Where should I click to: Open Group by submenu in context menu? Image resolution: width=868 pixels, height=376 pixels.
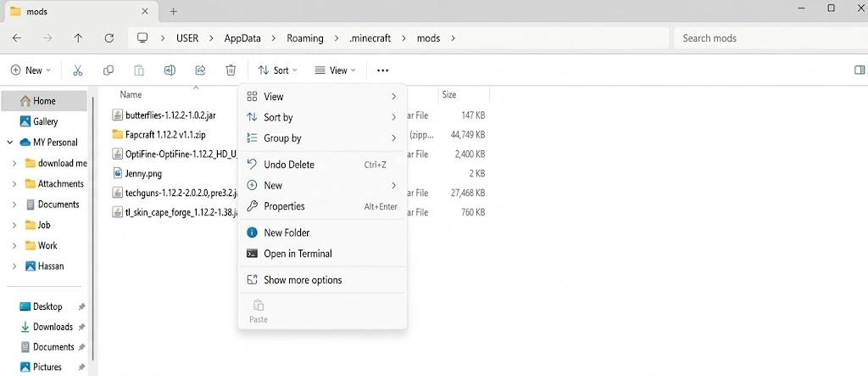coord(322,138)
